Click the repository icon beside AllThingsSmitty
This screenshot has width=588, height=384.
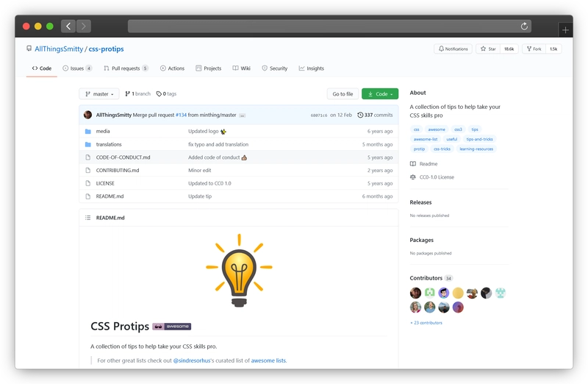29,49
